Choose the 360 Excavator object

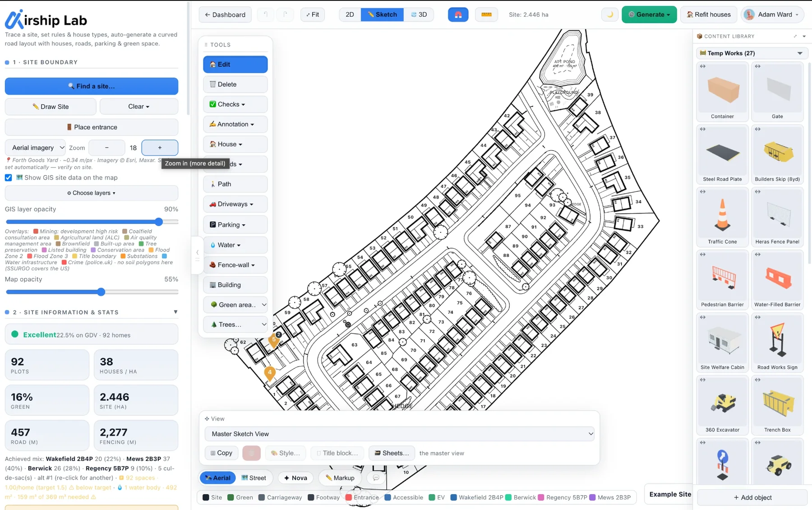(x=722, y=405)
